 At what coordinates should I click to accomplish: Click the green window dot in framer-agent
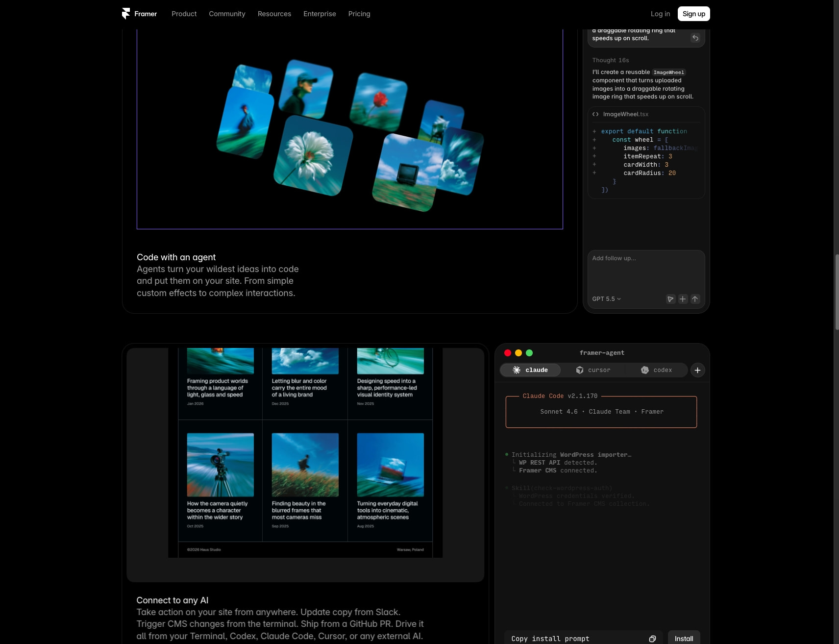pyautogui.click(x=529, y=353)
